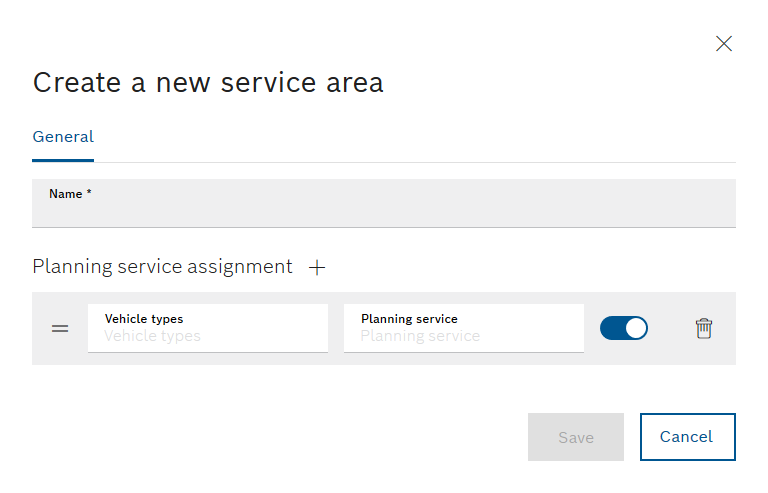
Task: Open the Planning service dropdown
Action: pyautogui.click(x=464, y=328)
